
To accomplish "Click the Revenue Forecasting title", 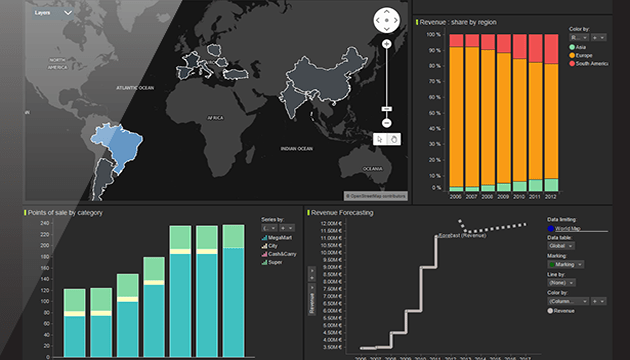I will [x=342, y=213].
